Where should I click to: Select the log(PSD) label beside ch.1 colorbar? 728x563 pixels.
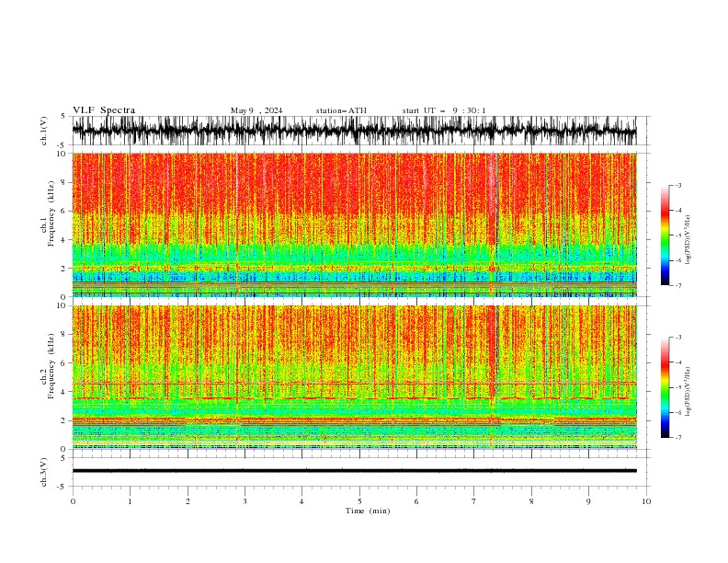(x=688, y=240)
